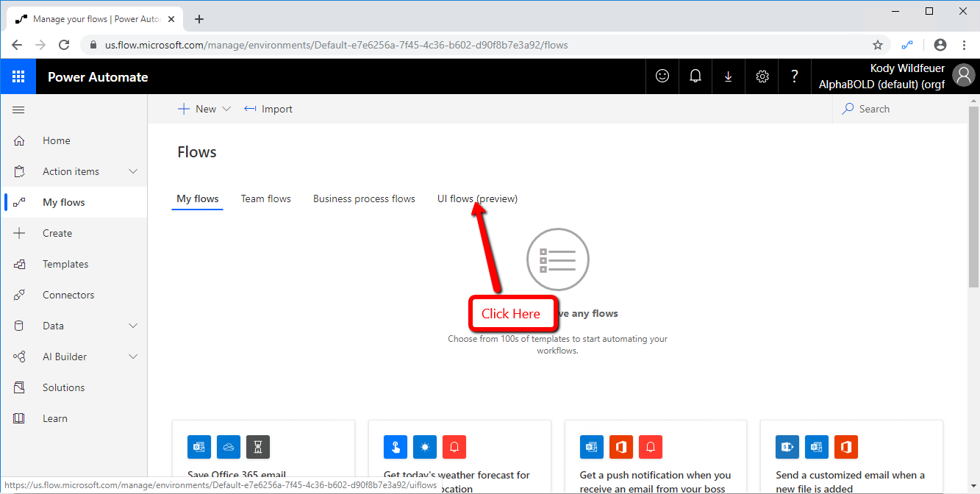
Task: Open the app launcher waffle icon
Action: (18, 76)
